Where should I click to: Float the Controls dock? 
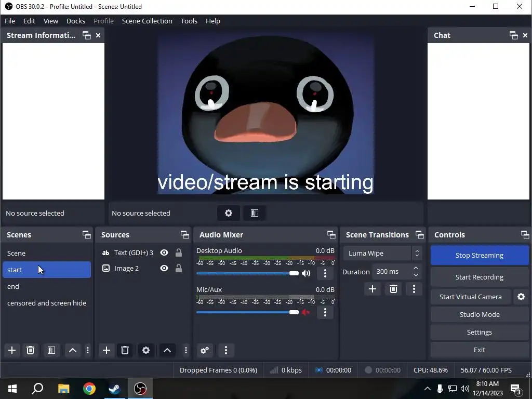pos(525,235)
